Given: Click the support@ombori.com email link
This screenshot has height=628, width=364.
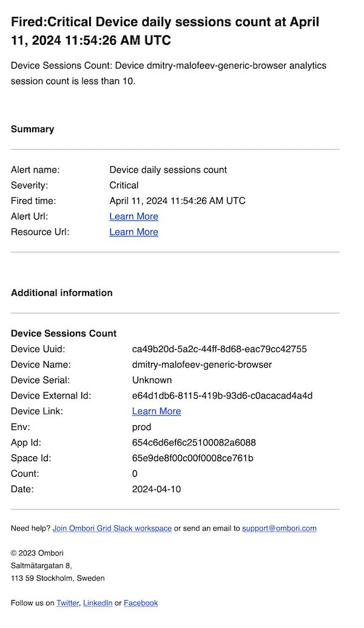Looking at the screenshot, I should [x=279, y=528].
